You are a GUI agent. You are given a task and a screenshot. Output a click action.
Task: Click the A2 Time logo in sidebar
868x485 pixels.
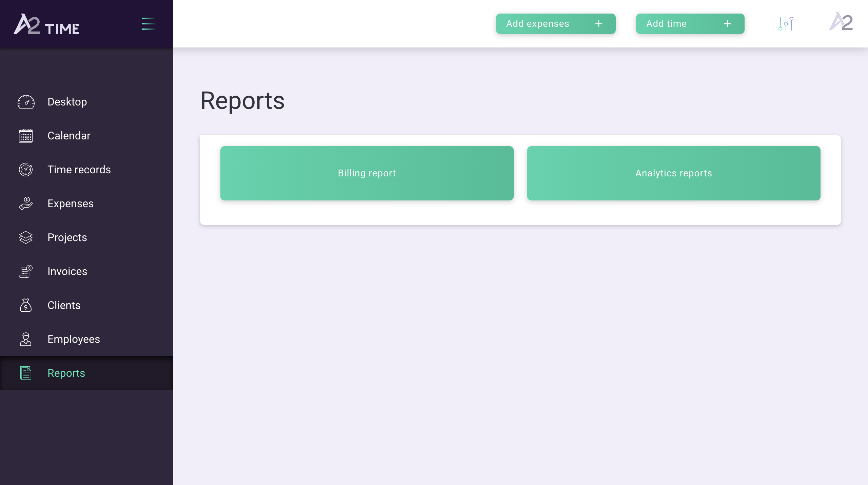(46, 24)
